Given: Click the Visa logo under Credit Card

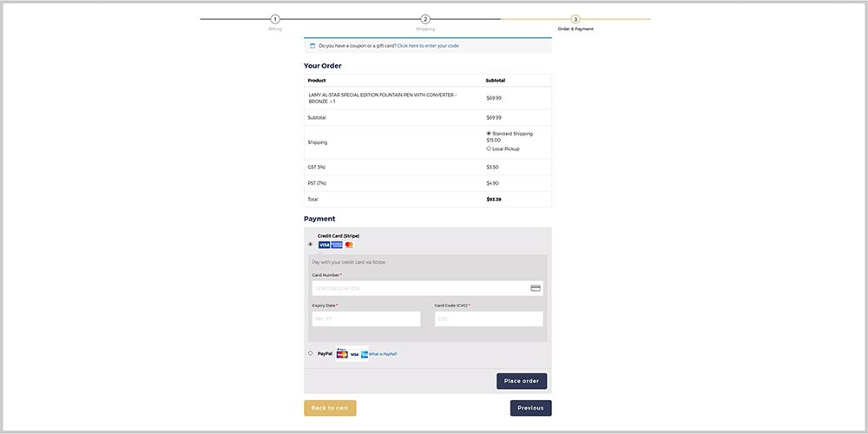Looking at the screenshot, I should [x=324, y=245].
